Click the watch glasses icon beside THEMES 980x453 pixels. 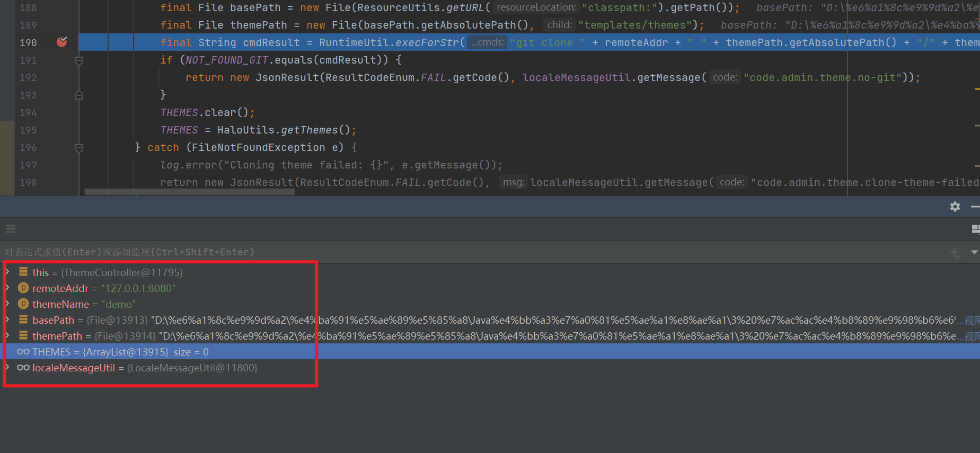pos(23,352)
